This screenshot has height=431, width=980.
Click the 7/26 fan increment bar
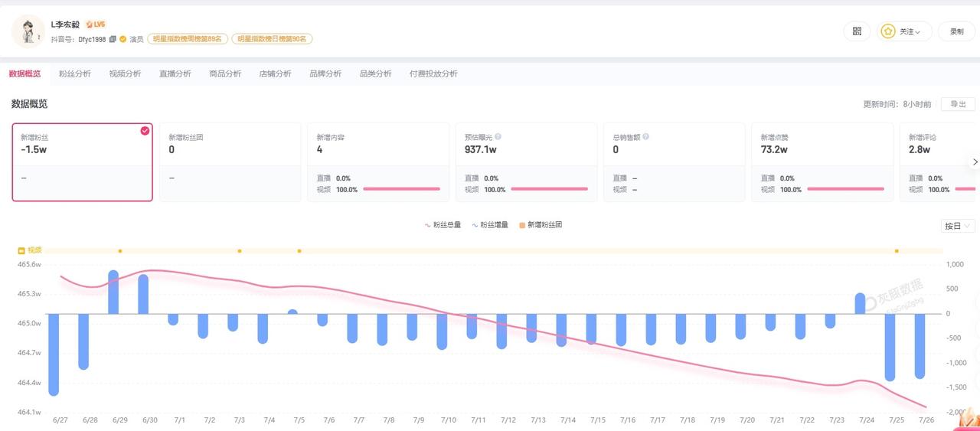pos(920,346)
